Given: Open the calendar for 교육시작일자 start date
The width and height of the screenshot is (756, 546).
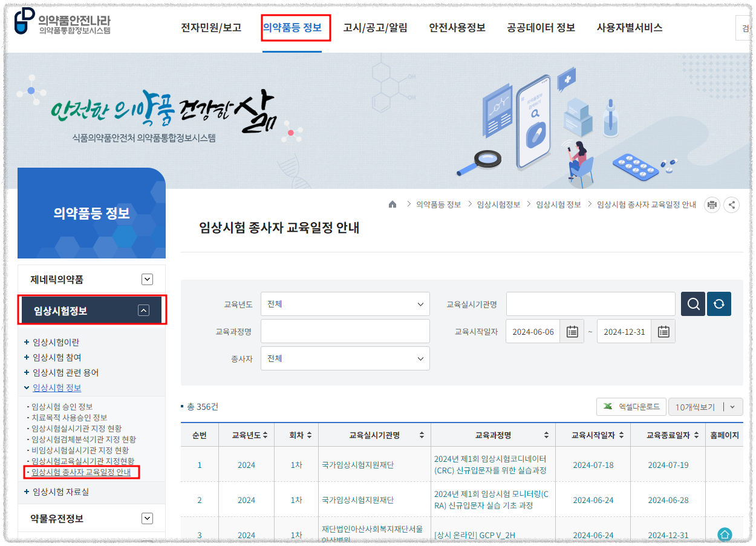Looking at the screenshot, I should coord(572,331).
